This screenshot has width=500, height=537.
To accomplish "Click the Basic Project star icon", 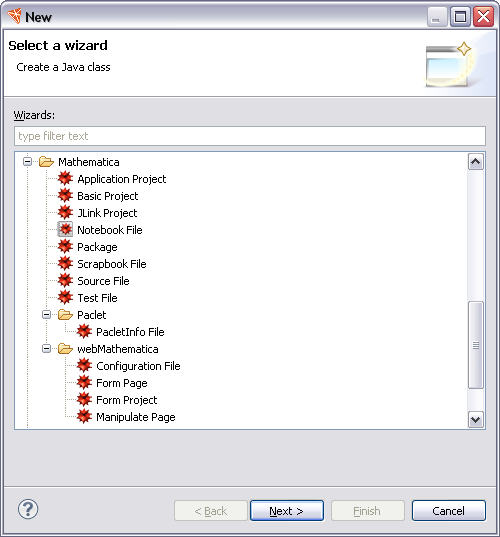I will coord(65,196).
